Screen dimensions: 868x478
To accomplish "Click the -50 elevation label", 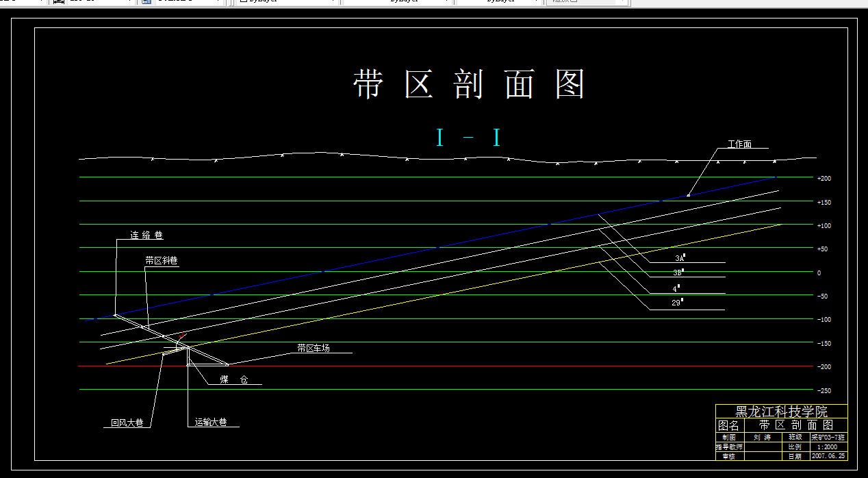I will click(x=822, y=297).
